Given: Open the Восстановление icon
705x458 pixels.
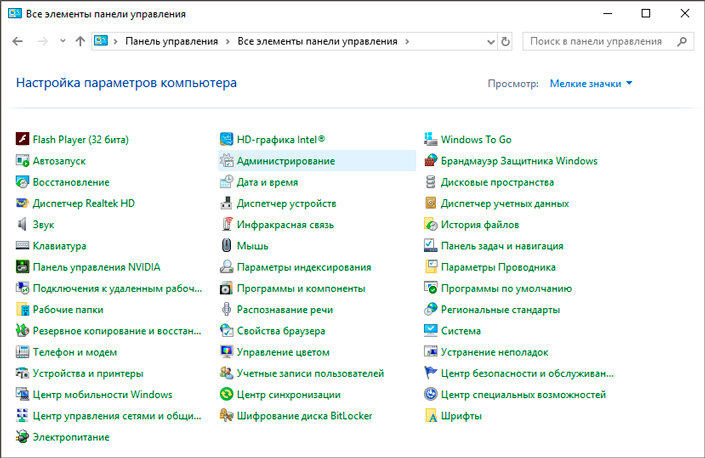Looking at the screenshot, I should 22,182.
